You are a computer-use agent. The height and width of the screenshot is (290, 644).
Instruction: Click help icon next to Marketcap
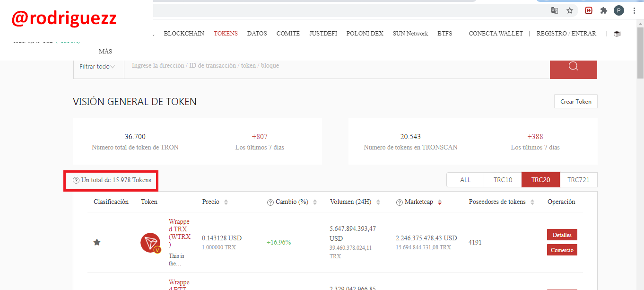point(400,202)
